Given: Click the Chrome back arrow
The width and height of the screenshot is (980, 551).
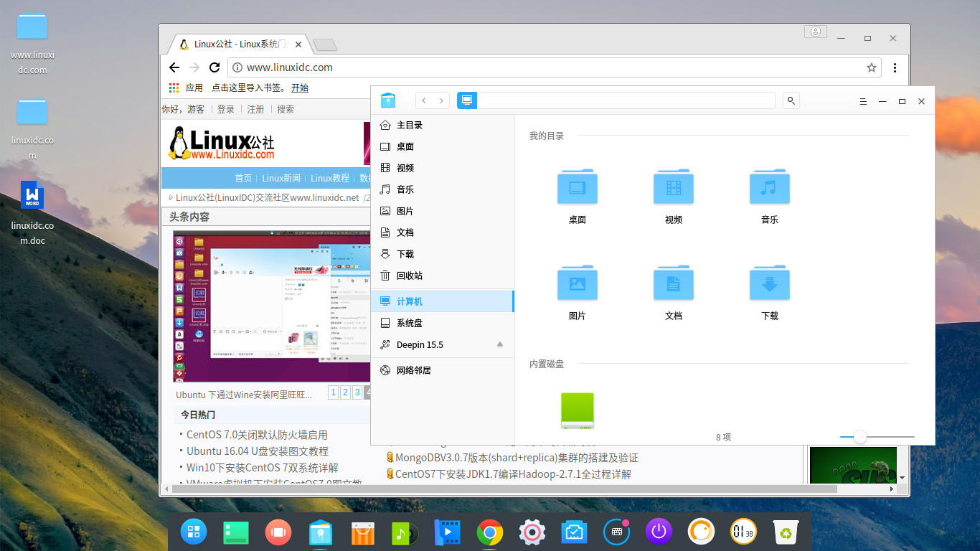Looking at the screenshot, I should click(174, 67).
